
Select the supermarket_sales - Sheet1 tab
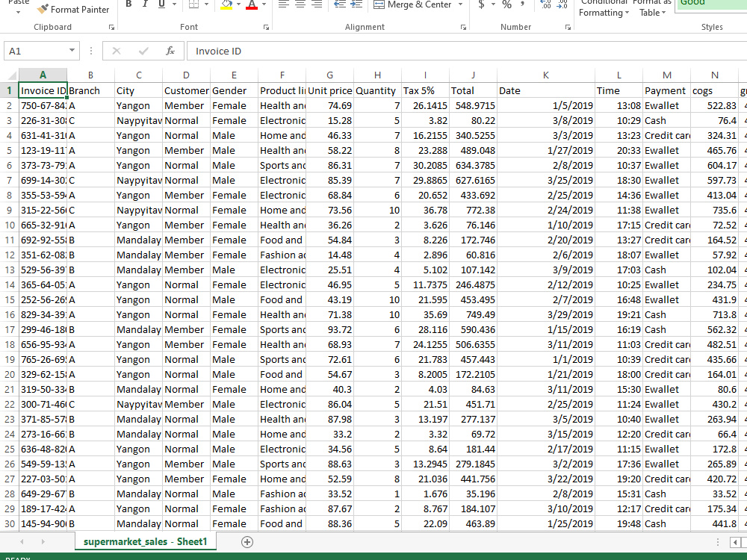pos(146,542)
